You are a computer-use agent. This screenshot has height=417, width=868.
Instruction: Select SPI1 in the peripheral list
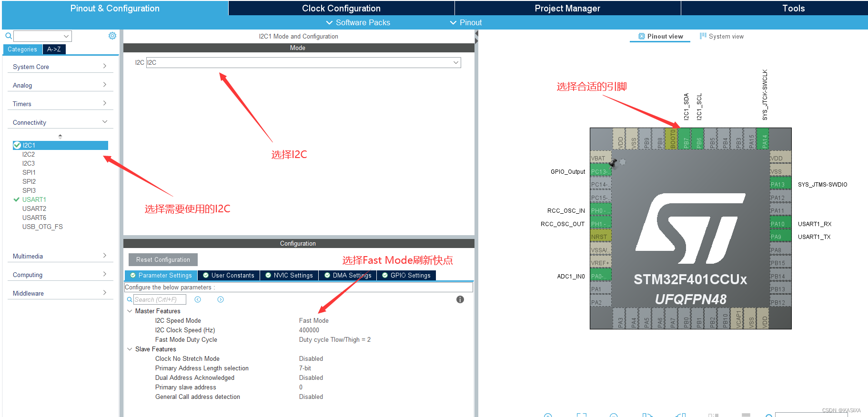click(29, 172)
